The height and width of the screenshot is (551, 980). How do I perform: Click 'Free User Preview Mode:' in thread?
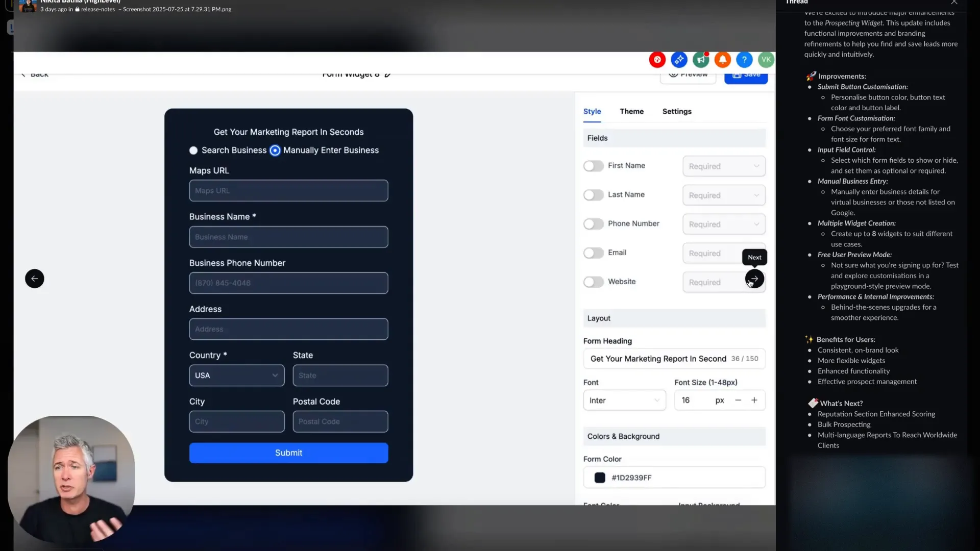point(854,255)
